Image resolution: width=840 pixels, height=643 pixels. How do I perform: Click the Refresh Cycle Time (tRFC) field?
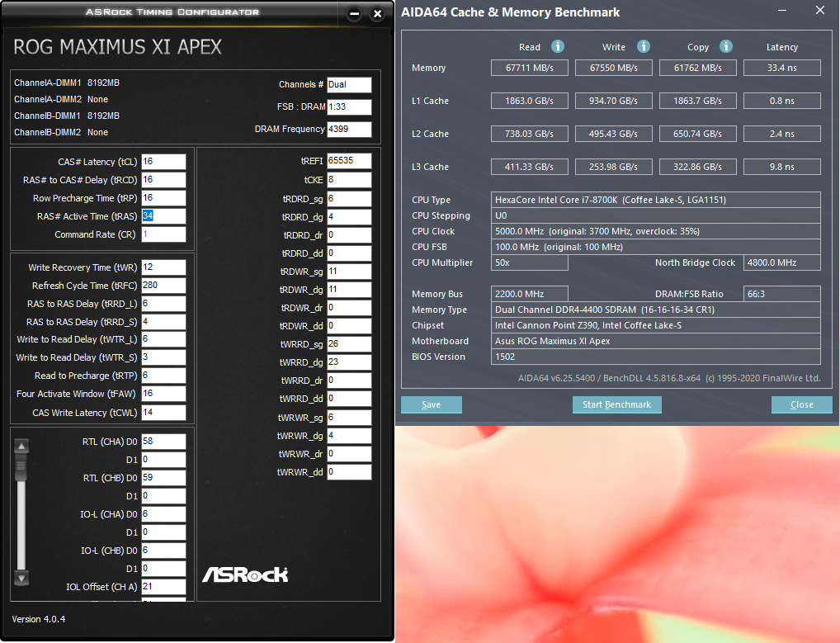click(163, 285)
